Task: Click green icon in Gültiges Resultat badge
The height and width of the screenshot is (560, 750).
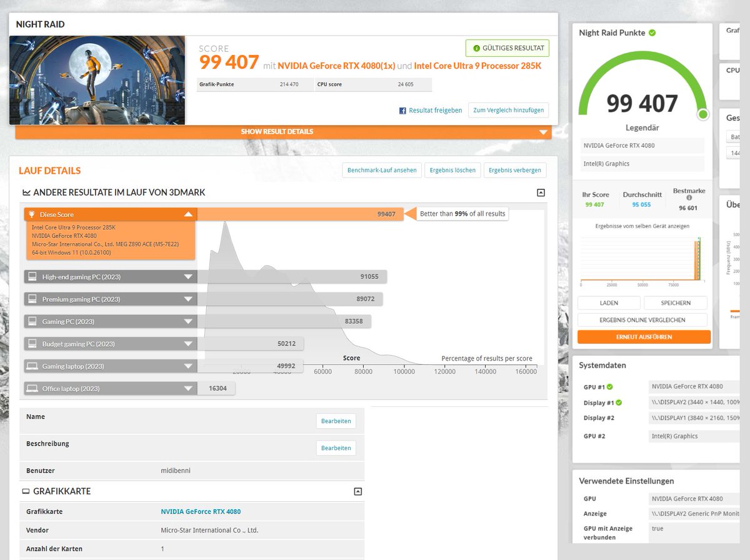Action: point(476,48)
